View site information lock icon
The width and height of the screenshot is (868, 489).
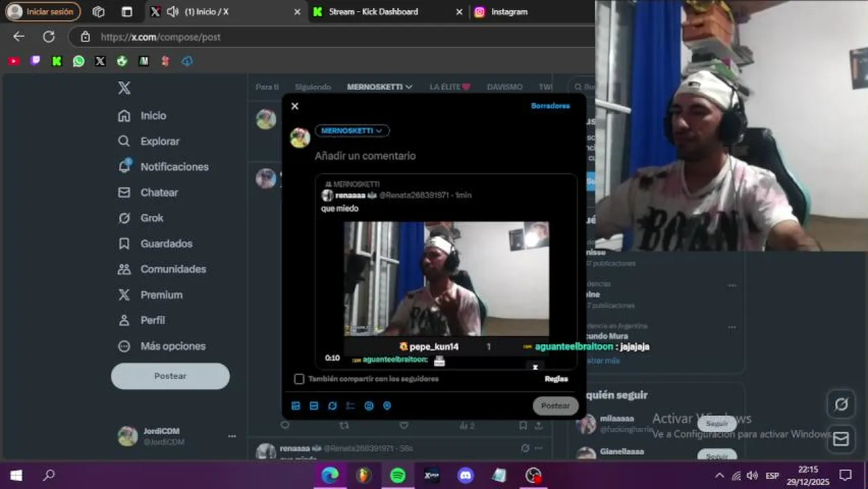85,37
